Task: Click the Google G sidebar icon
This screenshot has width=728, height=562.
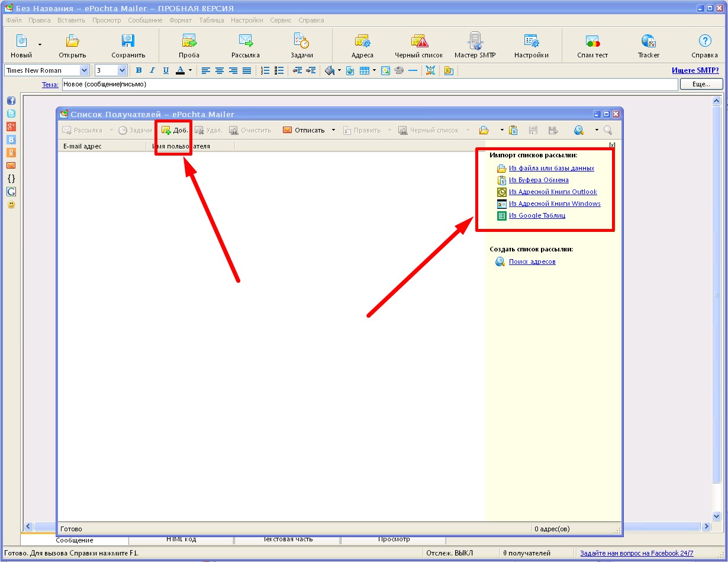Action: coord(11,192)
